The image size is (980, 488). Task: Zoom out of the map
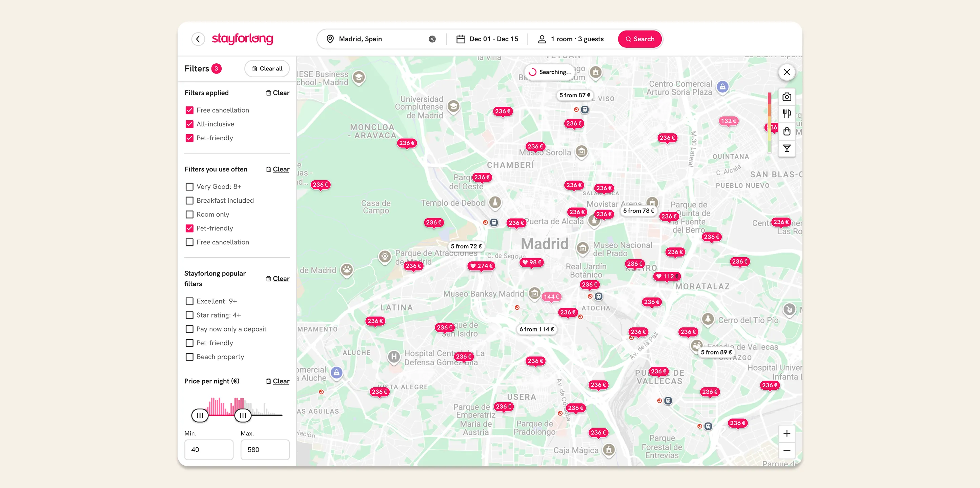click(787, 451)
